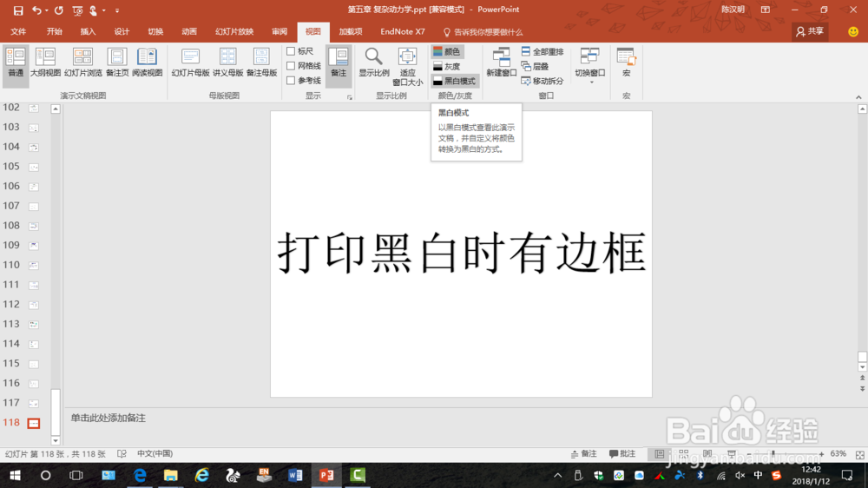Open Notes Page (备注页) view
Image resolution: width=868 pixels, height=488 pixels.
click(117, 63)
